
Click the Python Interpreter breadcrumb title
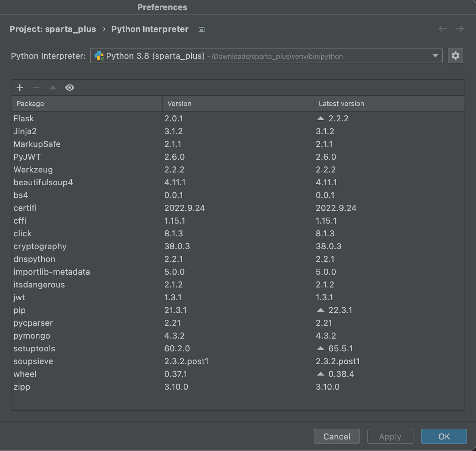pos(150,29)
